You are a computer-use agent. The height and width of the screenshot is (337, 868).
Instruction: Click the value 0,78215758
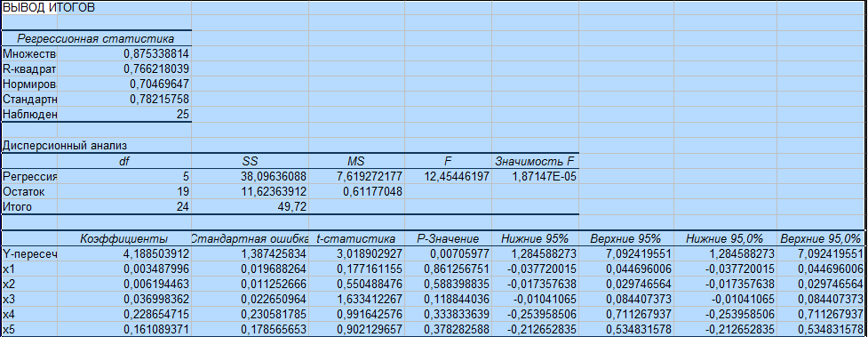pyautogui.click(x=159, y=100)
